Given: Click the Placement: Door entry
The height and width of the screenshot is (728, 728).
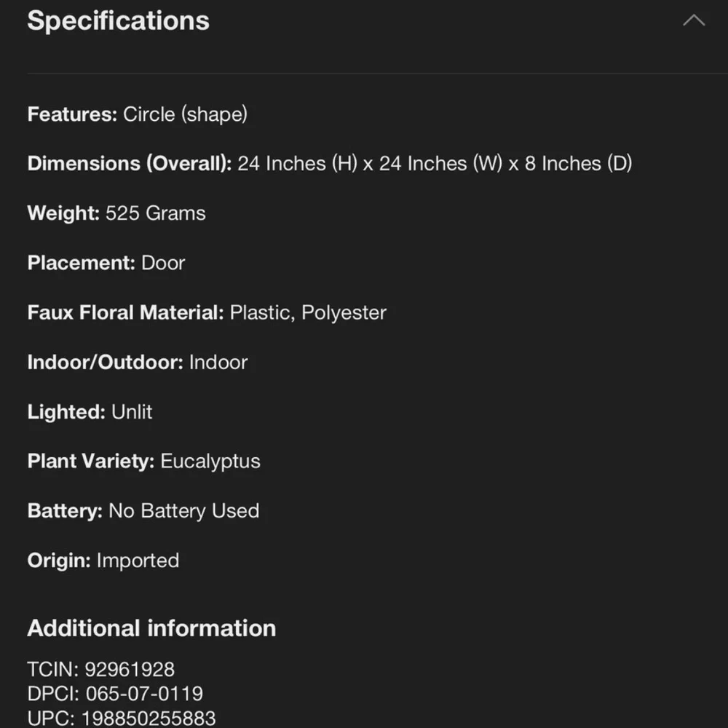Looking at the screenshot, I should tap(106, 263).
